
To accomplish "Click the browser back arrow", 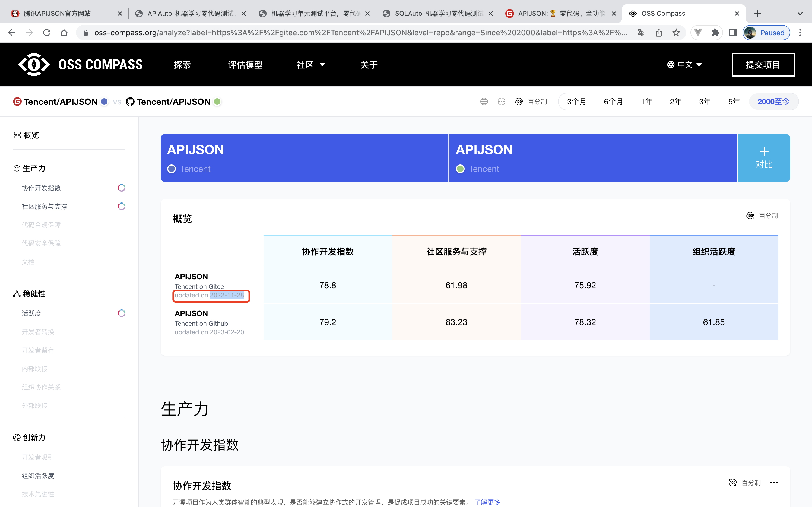I will (x=12, y=33).
